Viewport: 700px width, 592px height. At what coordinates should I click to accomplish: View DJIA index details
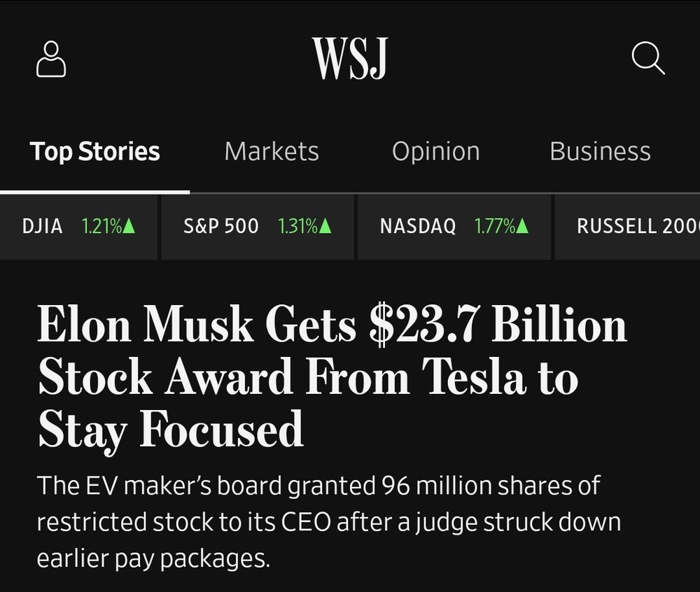pos(79,226)
